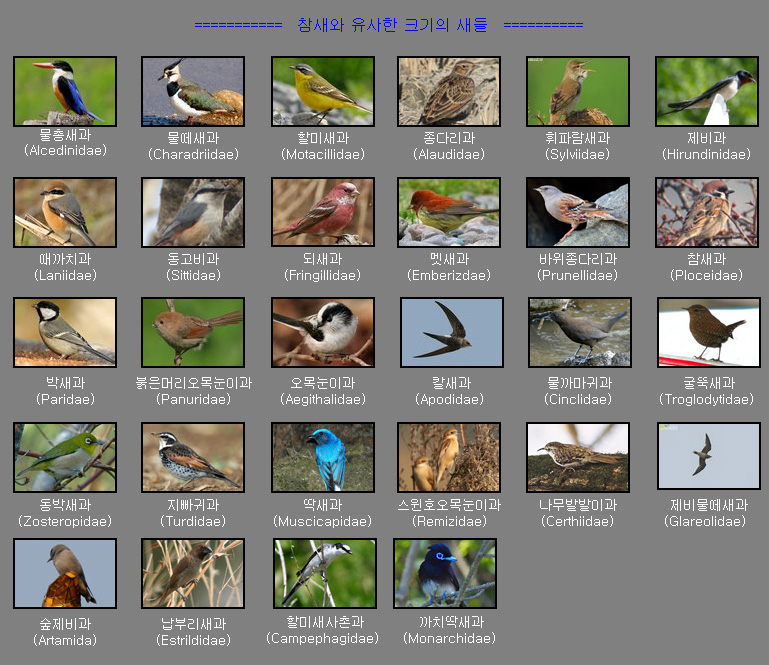Viewport: 769px width, 665px height.
Task: Open the Alaudidae lark thumbnail
Action: tap(449, 91)
